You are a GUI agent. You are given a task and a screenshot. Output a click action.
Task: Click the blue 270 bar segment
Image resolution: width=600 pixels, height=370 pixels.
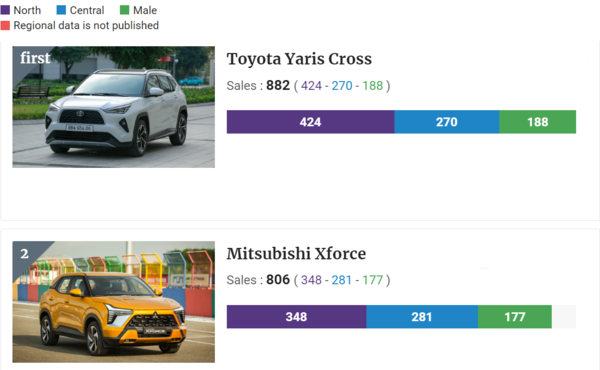(x=447, y=122)
